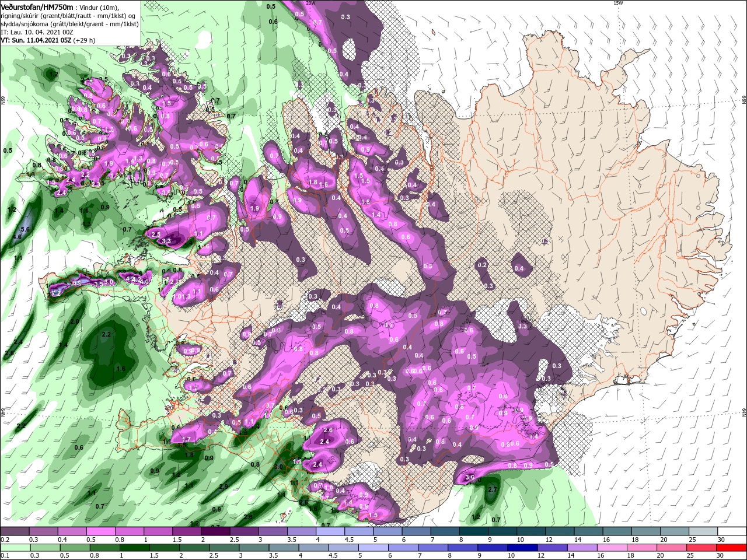Click the 4.6 precipitation value on the map
The image size is (747, 560).
pyautogui.click(x=17, y=237)
